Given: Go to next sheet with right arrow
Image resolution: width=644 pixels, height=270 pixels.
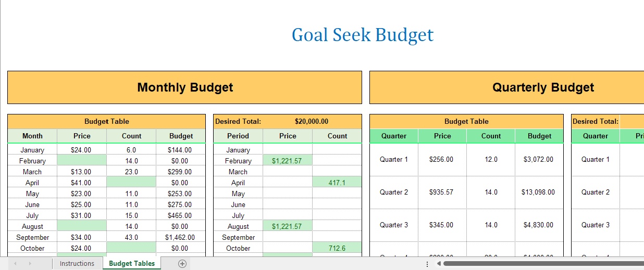Looking at the screenshot, I should point(30,264).
